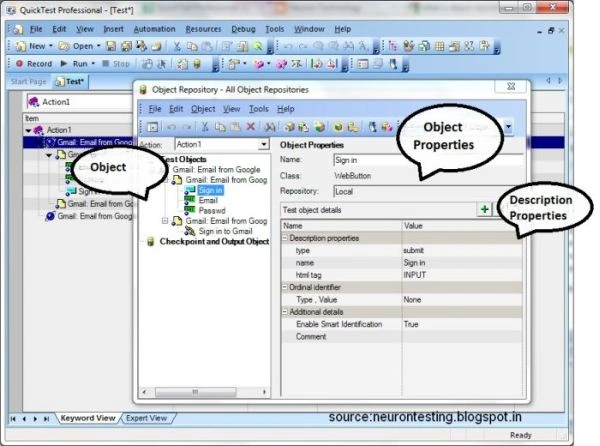Collapse the Description properties section

(285, 238)
